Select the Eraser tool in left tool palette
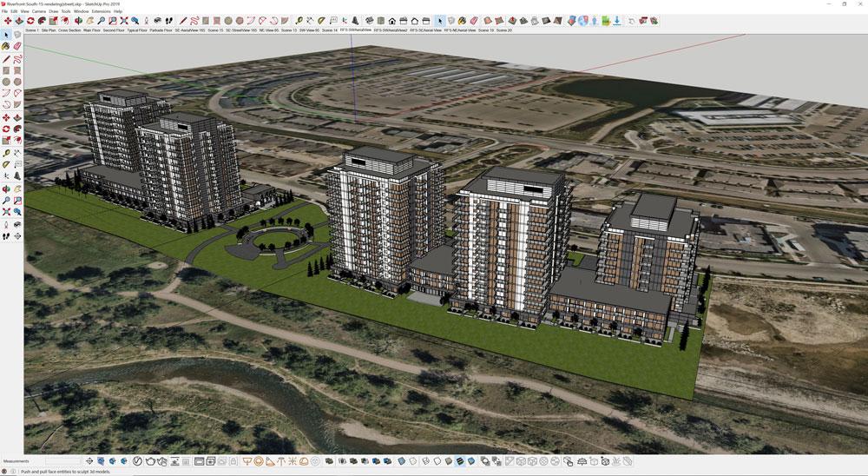Viewport: 868px width, 476px height. coord(16,46)
